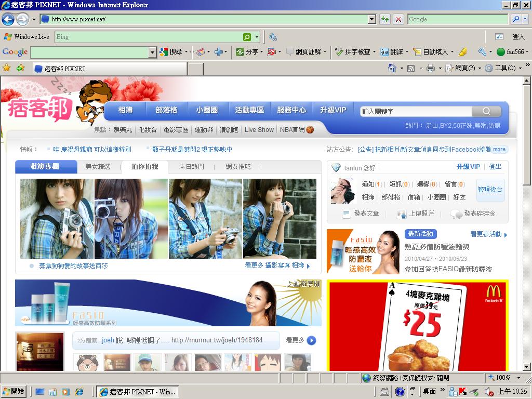The image size is (532, 399).
Task: Click the Google toolbar 搜尋 button
Action: tap(171, 52)
